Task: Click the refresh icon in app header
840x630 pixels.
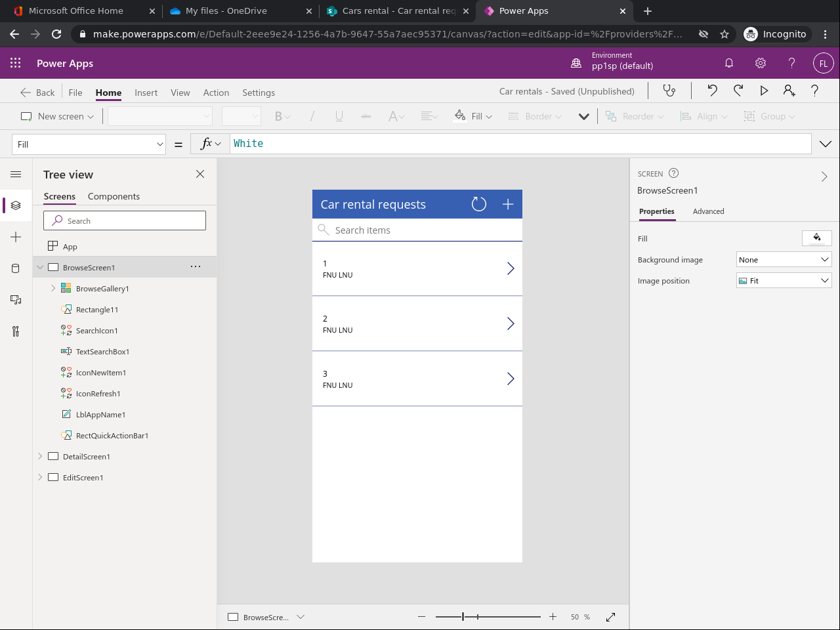Action: [479, 204]
